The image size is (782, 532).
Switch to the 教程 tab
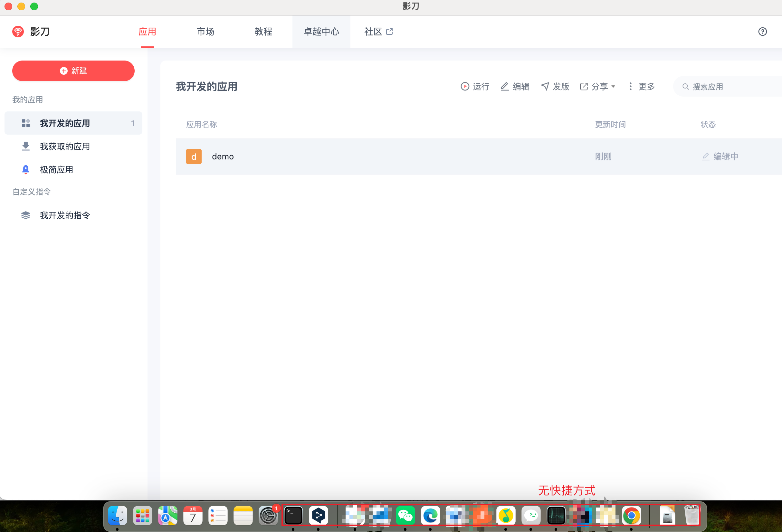[x=263, y=32]
